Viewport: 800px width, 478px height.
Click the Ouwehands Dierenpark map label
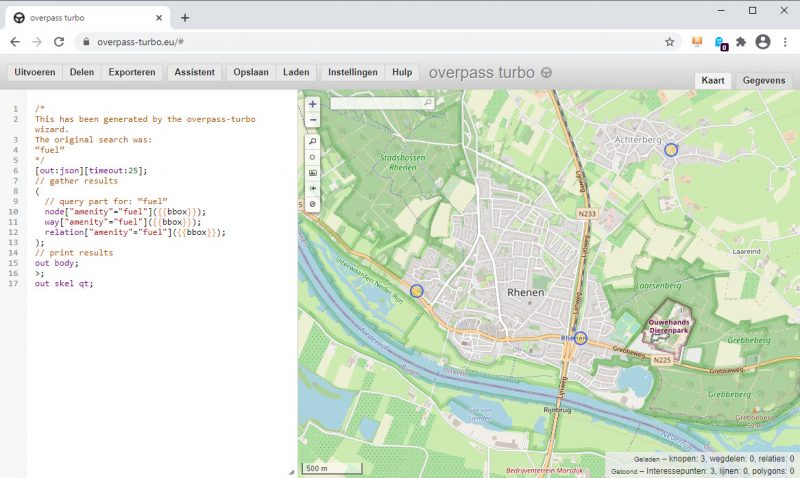tap(669, 326)
